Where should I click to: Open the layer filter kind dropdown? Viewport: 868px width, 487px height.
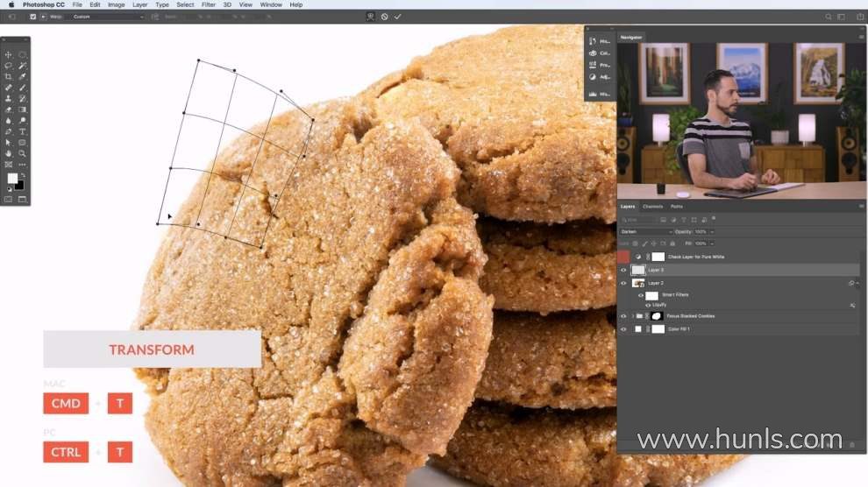[638, 220]
